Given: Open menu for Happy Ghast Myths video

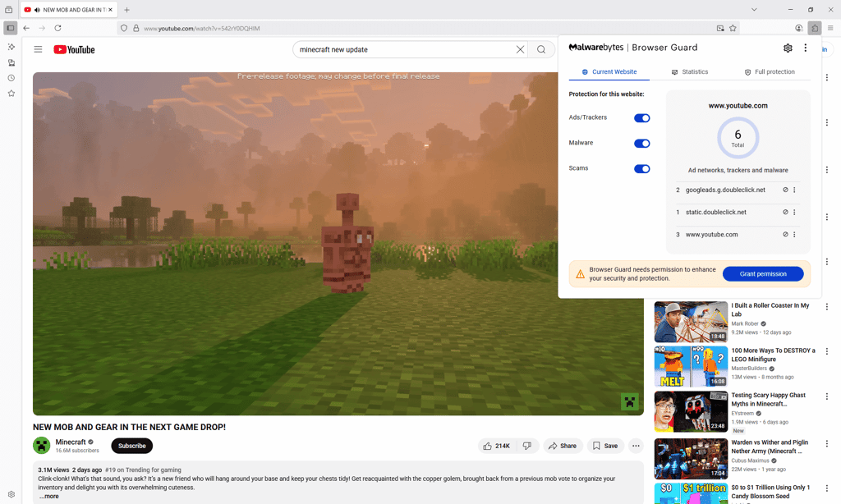Looking at the screenshot, I should [826, 396].
